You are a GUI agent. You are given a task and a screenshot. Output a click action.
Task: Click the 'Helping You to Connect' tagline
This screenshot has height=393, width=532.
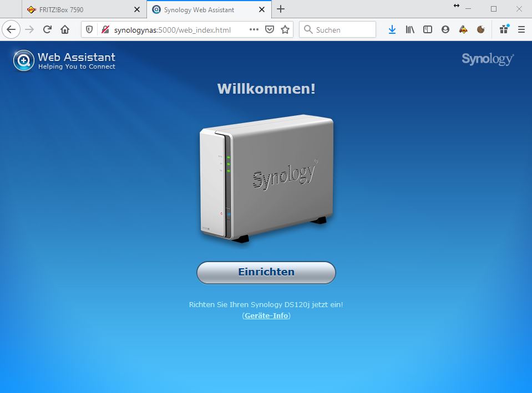point(77,67)
